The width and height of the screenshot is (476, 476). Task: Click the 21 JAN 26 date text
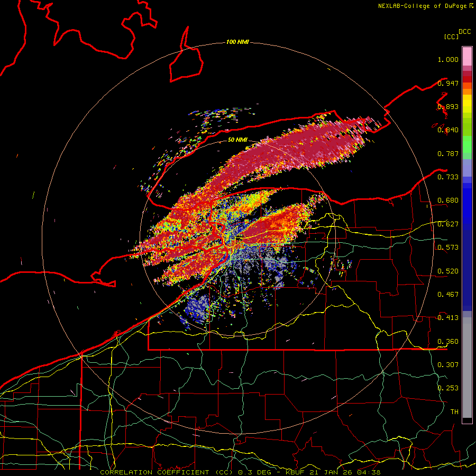tap(331, 472)
